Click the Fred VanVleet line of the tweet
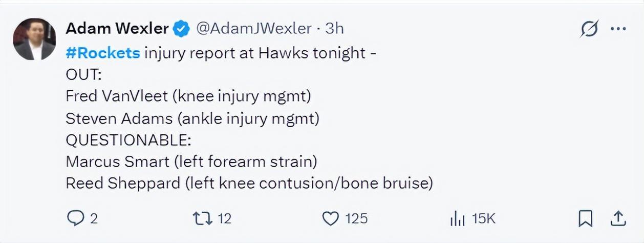644x243 pixels. (188, 96)
